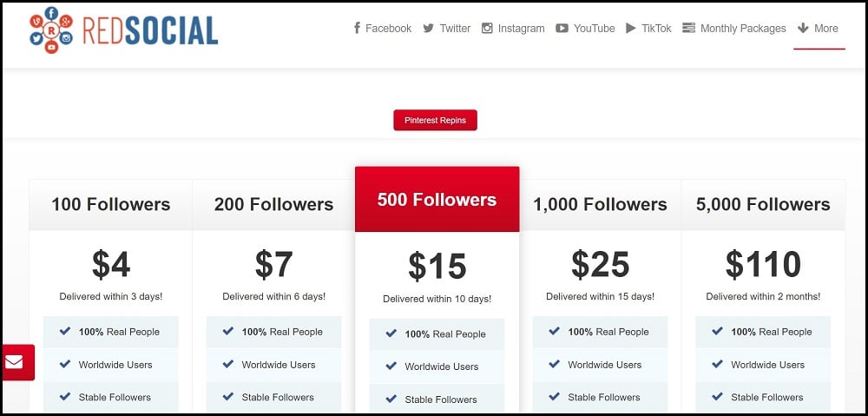Click the Monthly Packages list icon
The image size is (868, 416).
[x=689, y=28]
